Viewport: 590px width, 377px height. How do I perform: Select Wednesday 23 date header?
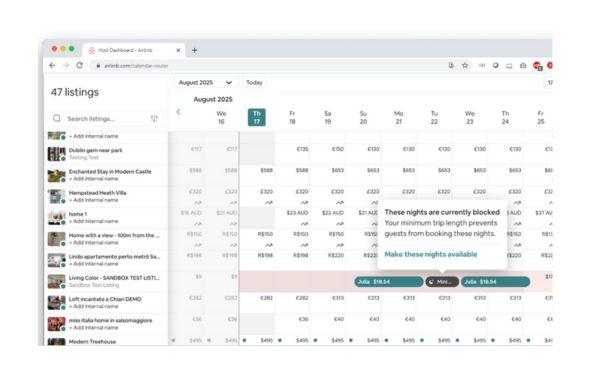(x=470, y=117)
